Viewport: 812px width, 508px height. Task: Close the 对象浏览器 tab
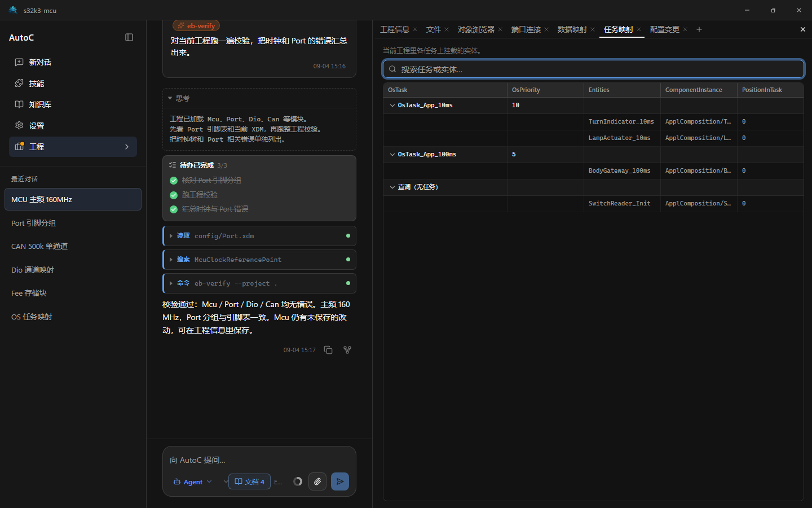pos(500,29)
